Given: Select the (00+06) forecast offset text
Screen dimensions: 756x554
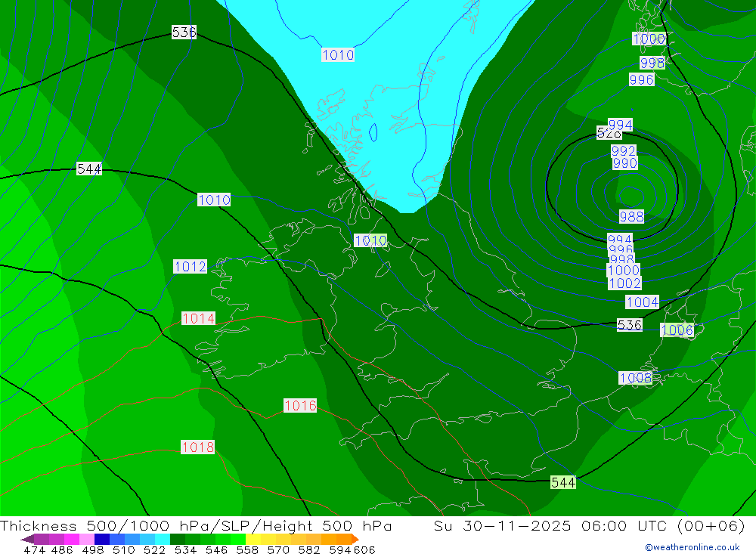Looking at the screenshot, I should coord(711,525).
